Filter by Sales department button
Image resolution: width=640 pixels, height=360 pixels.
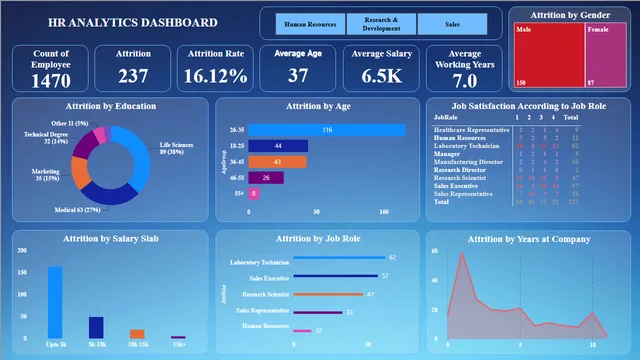[x=452, y=24]
